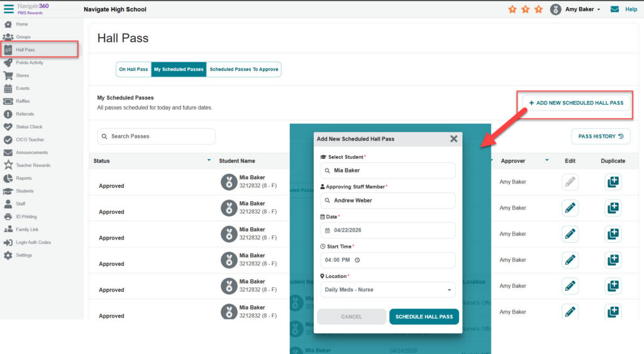Click the Points Activity rocket icon
The height and width of the screenshot is (354, 644).
click(x=8, y=63)
